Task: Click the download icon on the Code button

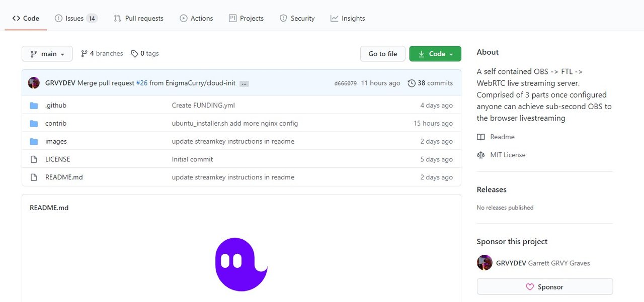Action: click(x=422, y=54)
